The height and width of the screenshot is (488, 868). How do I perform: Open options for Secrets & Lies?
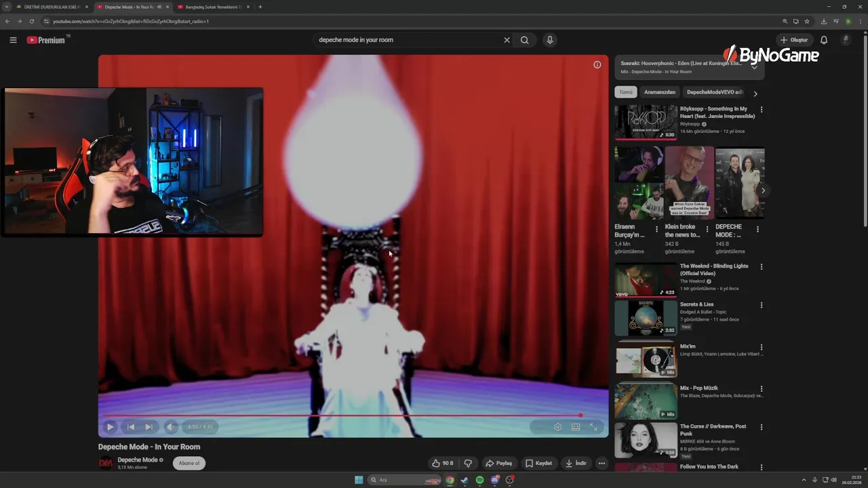coord(762,306)
